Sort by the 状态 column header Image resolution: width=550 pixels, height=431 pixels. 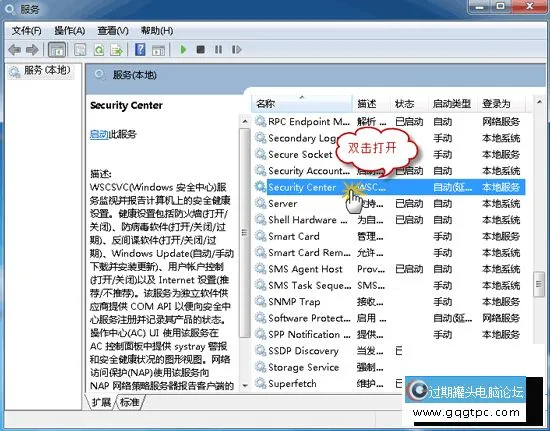click(409, 104)
